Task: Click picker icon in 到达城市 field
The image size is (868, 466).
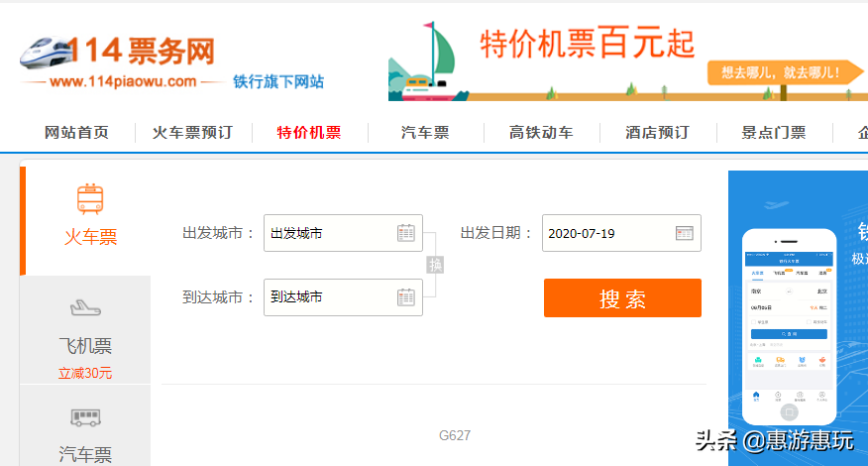Action: click(x=406, y=296)
